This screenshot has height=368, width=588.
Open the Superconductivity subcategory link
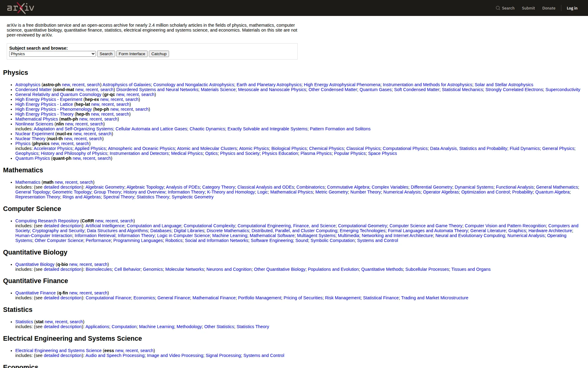pyautogui.click(x=563, y=90)
